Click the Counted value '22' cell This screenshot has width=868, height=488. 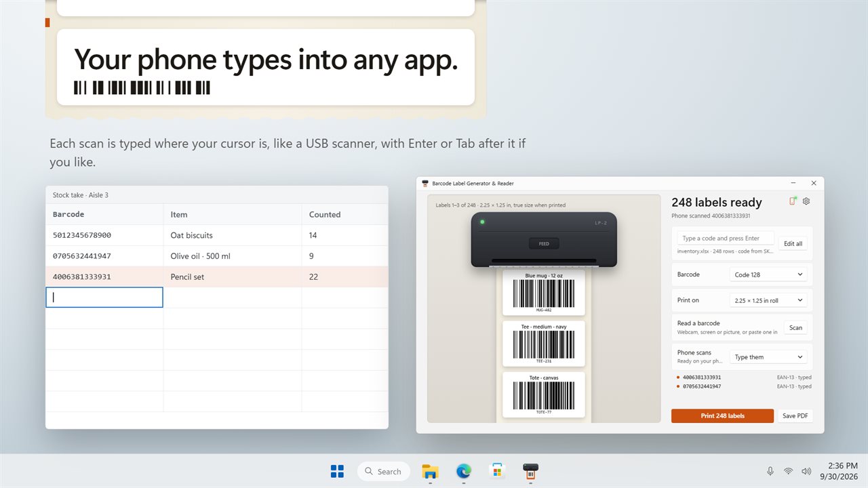pyautogui.click(x=345, y=277)
